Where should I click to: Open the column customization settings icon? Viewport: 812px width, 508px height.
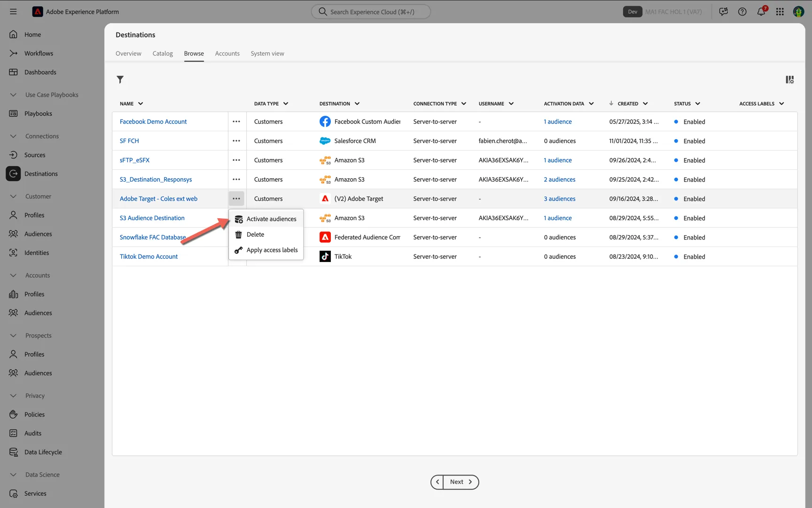click(x=790, y=79)
